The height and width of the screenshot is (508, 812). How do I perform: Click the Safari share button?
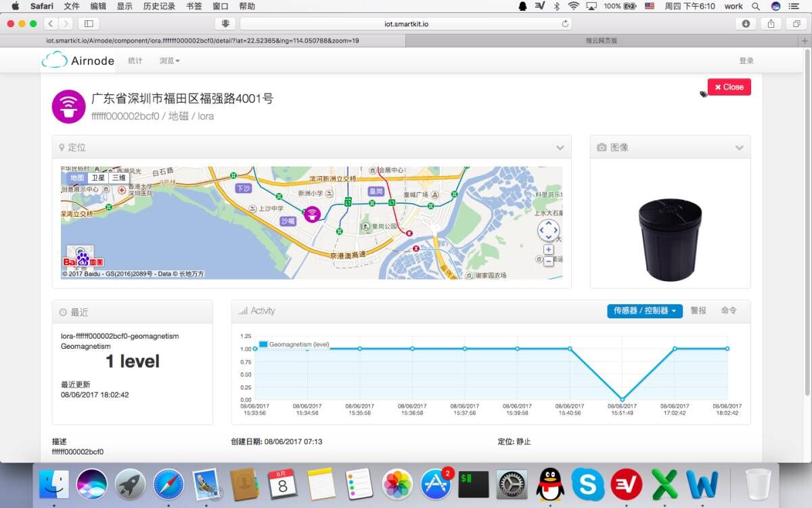click(x=771, y=24)
